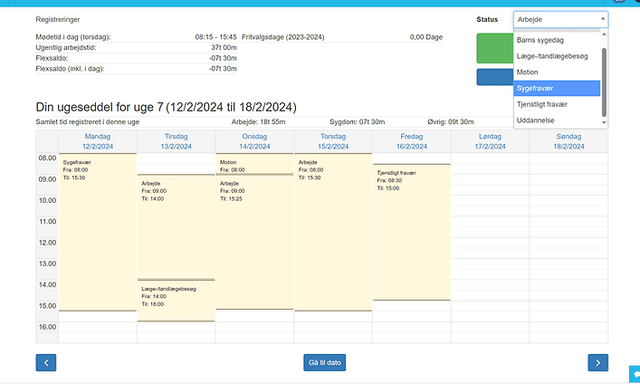
Task: Choose Læge-/tandlægebesøg in the dropdown
Action: pos(557,56)
